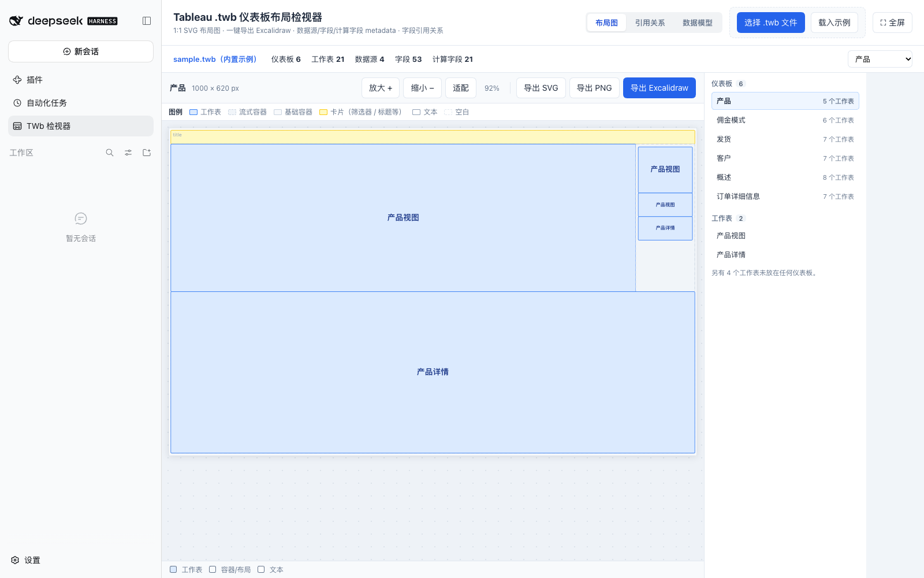Click the yellow title card in layout
This screenshot has width=924, height=578.
point(433,137)
